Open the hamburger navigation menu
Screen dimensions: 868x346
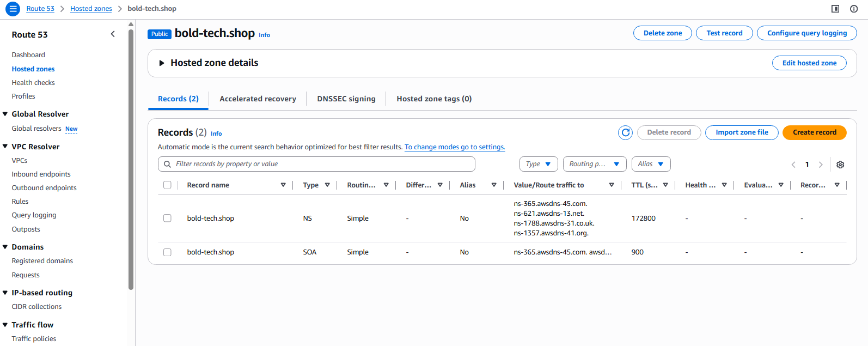(13, 9)
